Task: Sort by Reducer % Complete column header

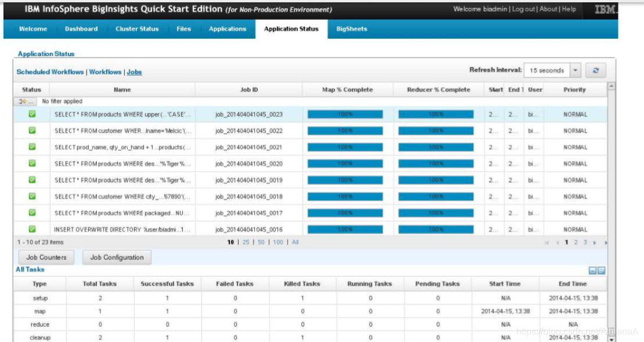Action: click(x=438, y=89)
